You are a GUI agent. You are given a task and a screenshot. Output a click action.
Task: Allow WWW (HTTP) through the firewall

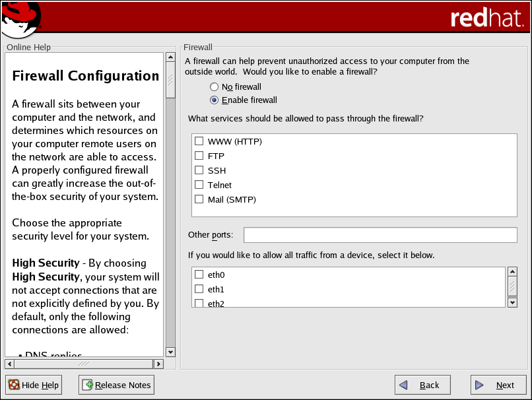pos(199,141)
